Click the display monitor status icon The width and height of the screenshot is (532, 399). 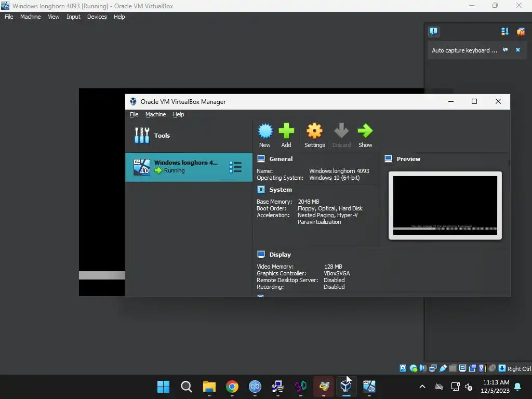pyautogui.click(x=462, y=368)
